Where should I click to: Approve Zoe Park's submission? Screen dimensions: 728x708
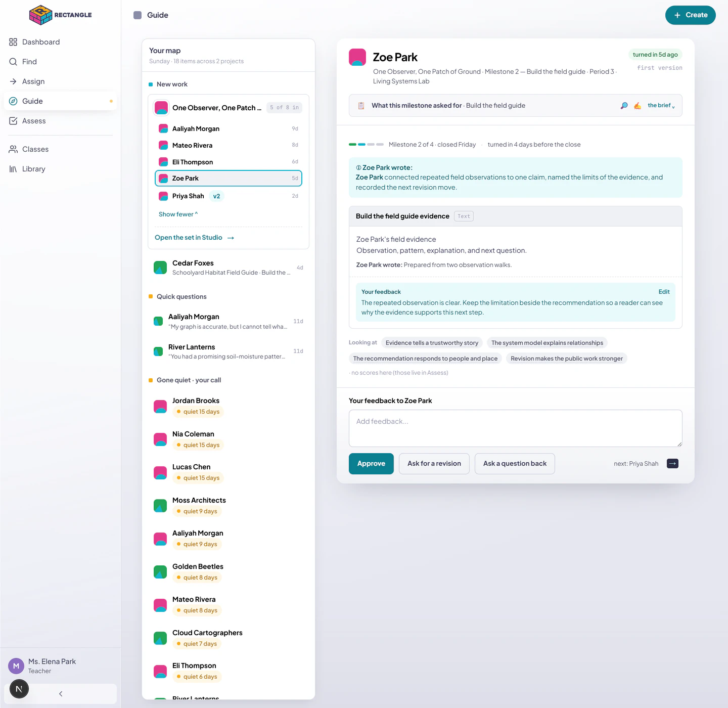[371, 464]
